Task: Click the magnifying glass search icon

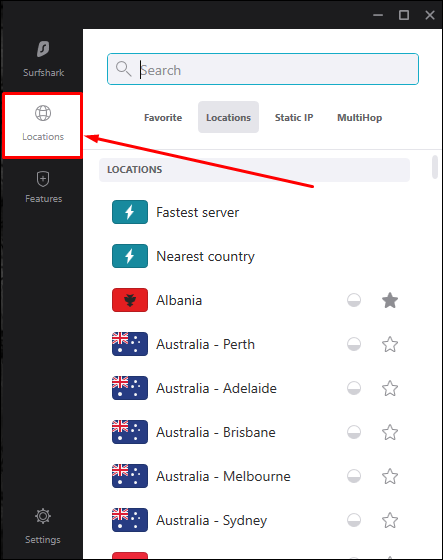Action: tap(123, 69)
